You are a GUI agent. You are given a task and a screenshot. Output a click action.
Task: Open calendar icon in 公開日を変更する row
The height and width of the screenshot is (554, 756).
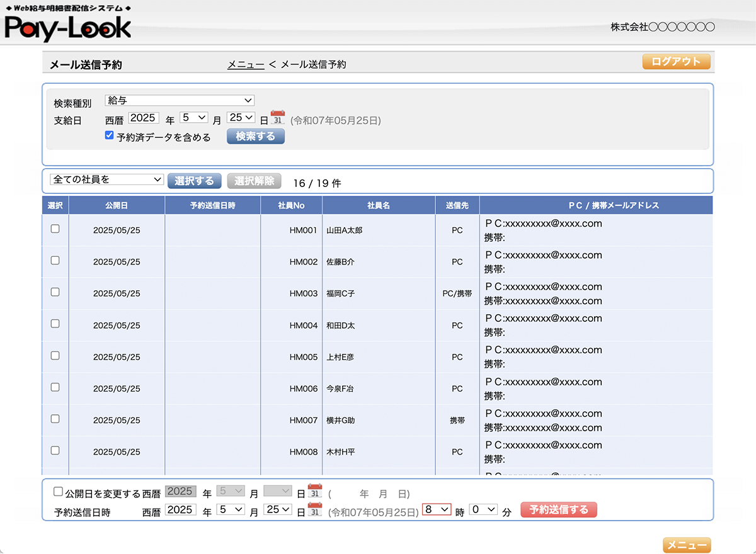pos(314,492)
